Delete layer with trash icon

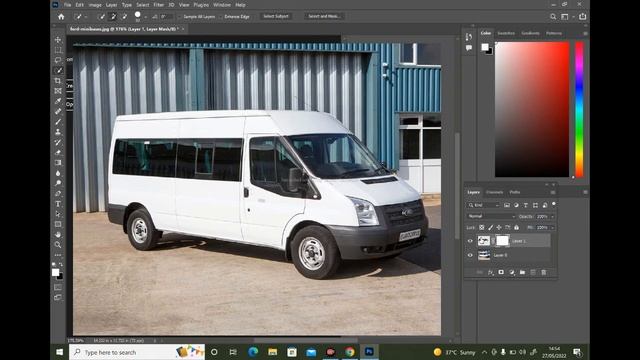pyautogui.click(x=544, y=272)
